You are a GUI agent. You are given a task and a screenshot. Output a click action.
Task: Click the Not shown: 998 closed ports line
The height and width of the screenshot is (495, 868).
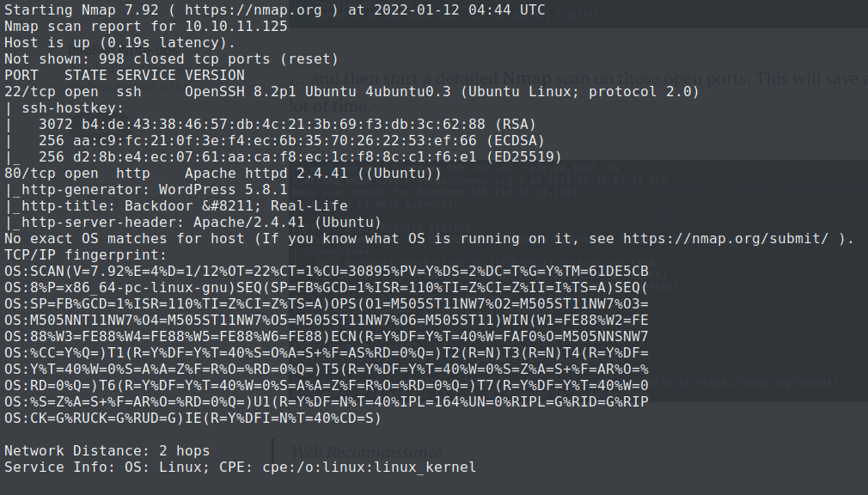pos(171,59)
